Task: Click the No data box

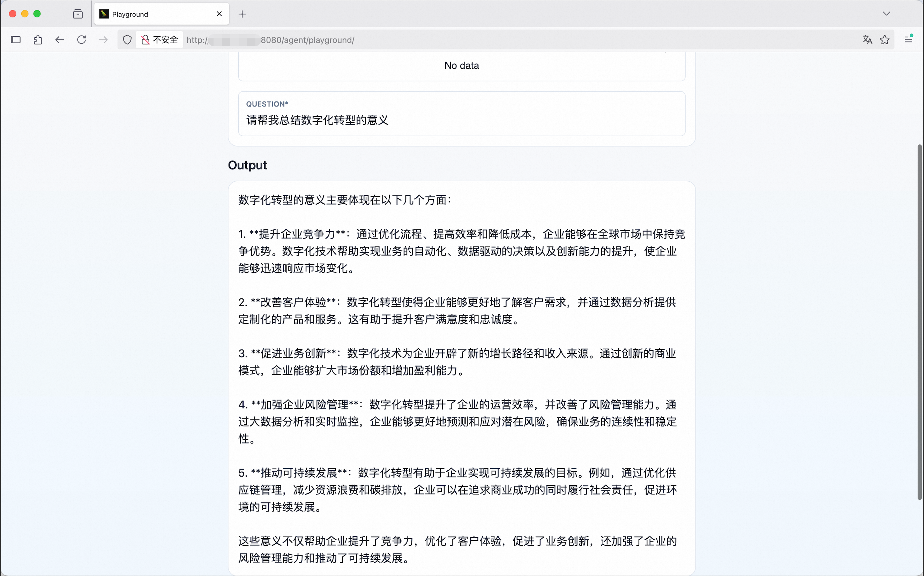Action: tap(461, 66)
